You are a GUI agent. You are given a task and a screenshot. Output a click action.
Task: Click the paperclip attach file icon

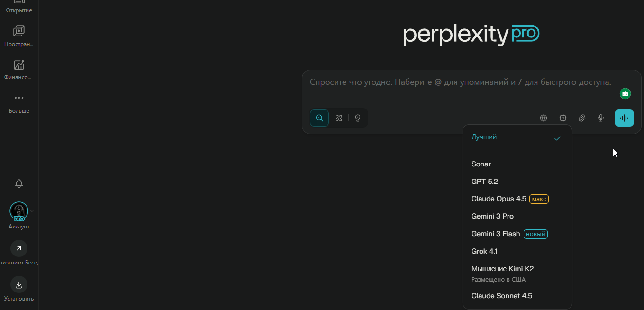coord(582,118)
